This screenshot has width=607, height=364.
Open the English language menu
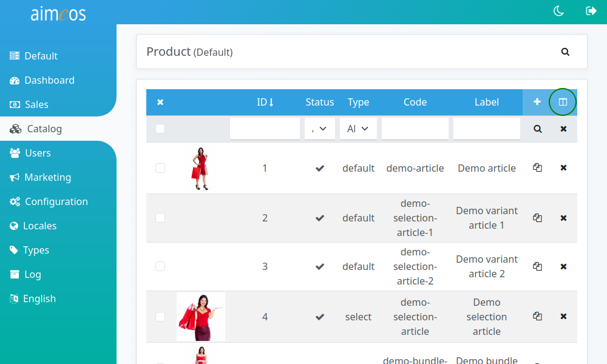pyautogui.click(x=33, y=298)
